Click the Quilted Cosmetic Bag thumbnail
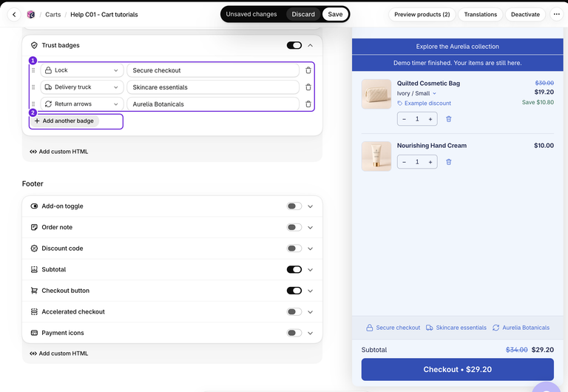Screen dimensions: 568x392 click(x=376, y=94)
